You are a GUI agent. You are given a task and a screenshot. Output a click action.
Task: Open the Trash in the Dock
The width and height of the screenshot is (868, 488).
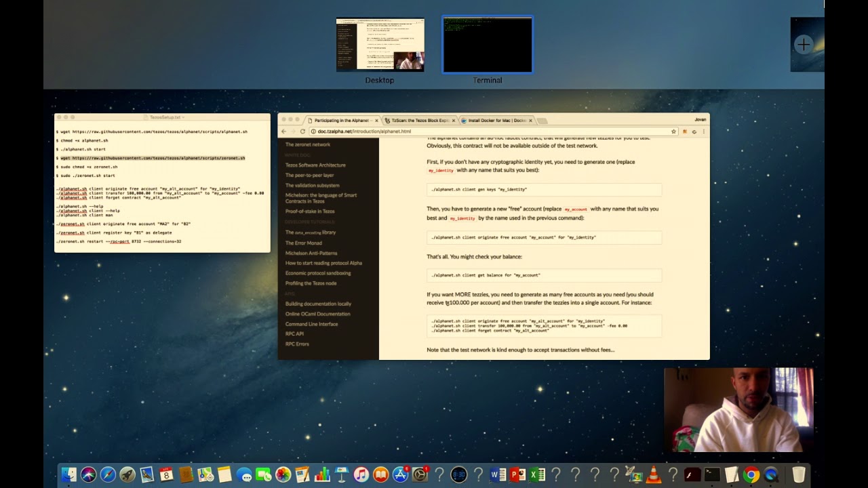coord(799,475)
